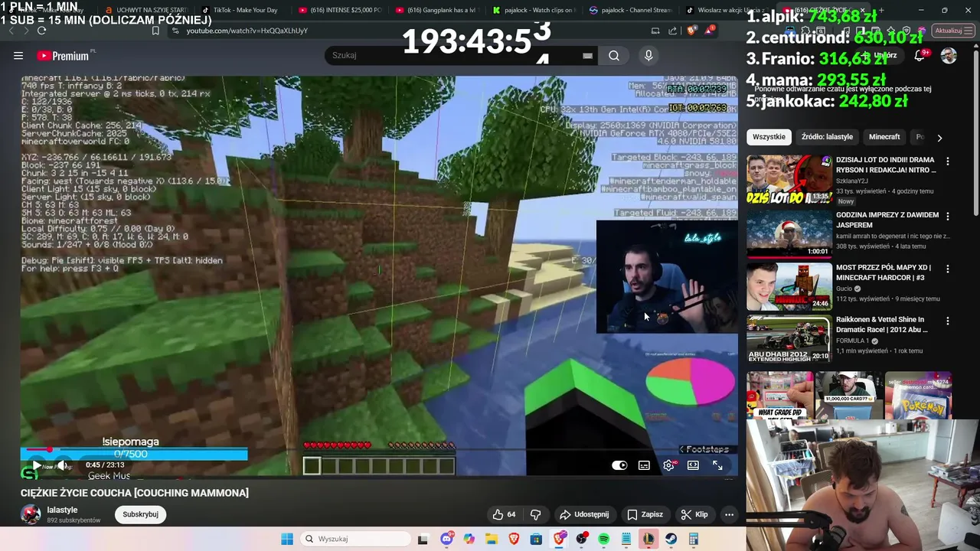Open more actions ellipsis under video
This screenshot has height=551, width=980.
(729, 514)
